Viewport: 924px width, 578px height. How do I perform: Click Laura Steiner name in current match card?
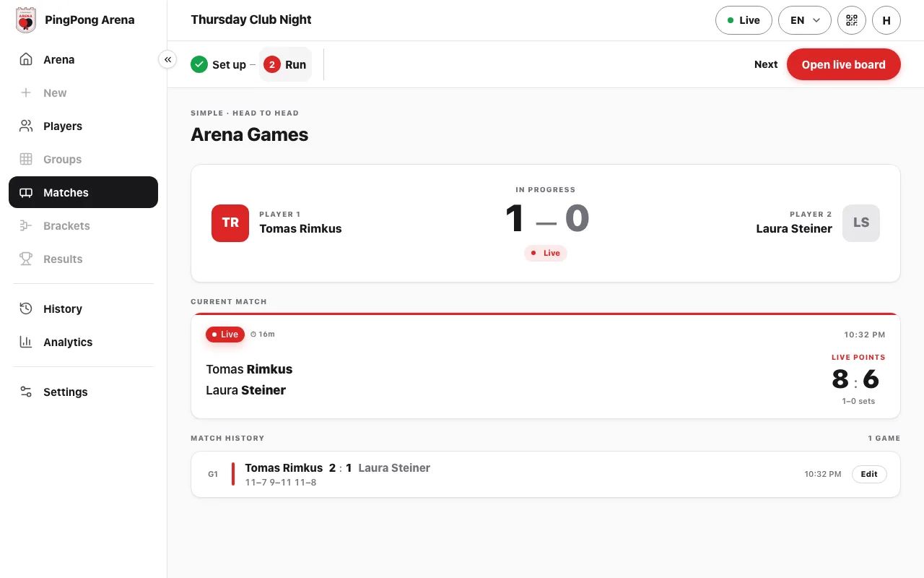[x=246, y=390]
